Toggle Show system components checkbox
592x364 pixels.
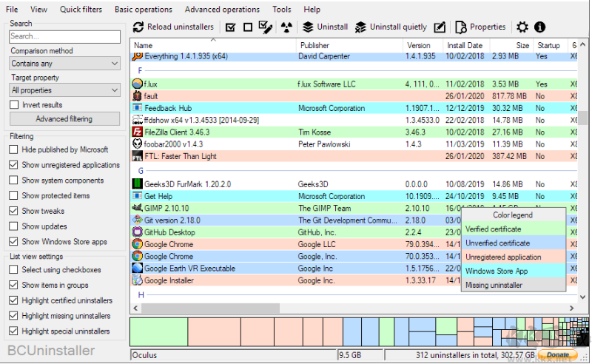click(x=15, y=181)
